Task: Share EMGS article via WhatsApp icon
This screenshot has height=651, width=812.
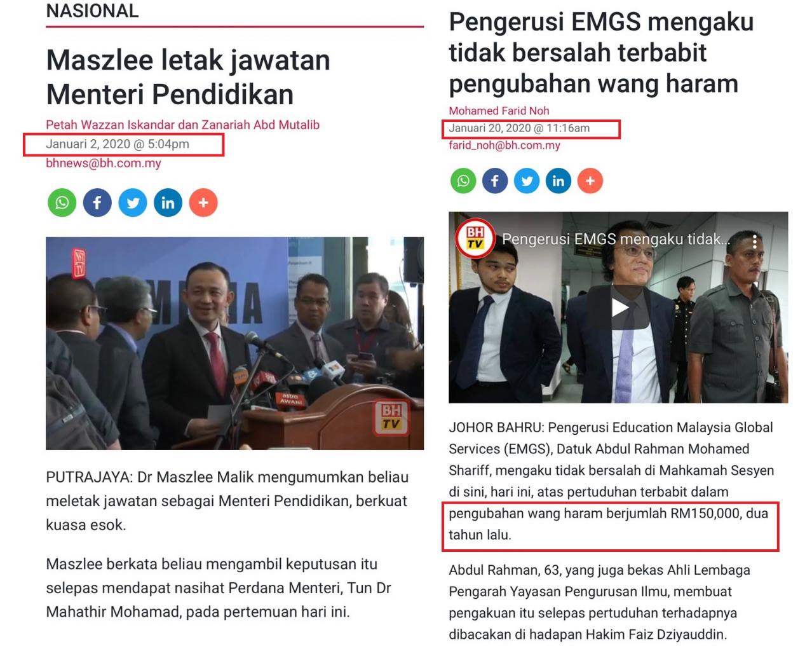Action: coord(463,181)
